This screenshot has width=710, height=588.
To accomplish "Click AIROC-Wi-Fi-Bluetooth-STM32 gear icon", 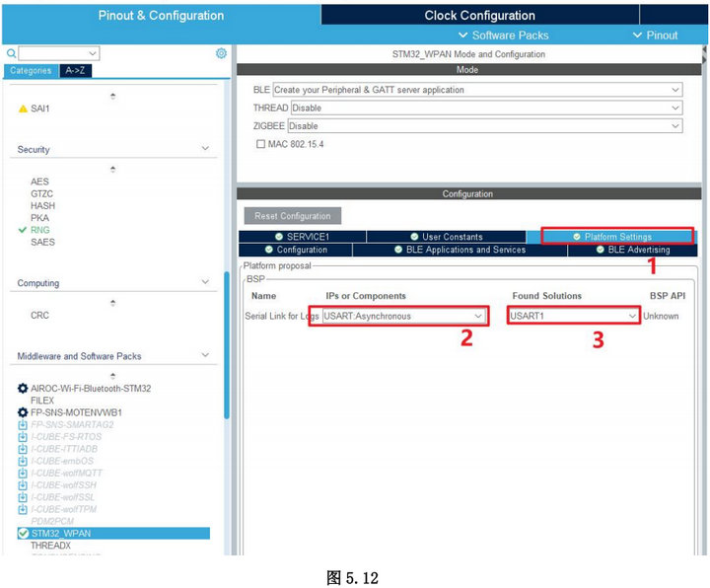I will (x=23, y=389).
